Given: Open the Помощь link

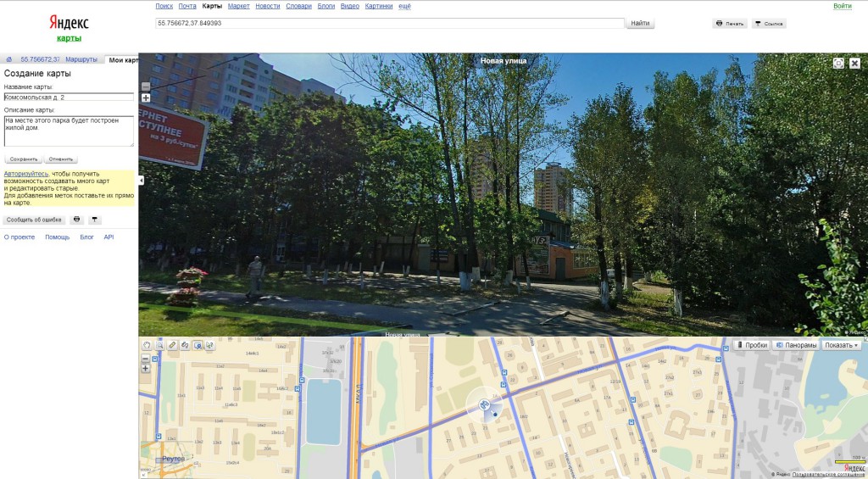Looking at the screenshot, I should click(x=58, y=237).
